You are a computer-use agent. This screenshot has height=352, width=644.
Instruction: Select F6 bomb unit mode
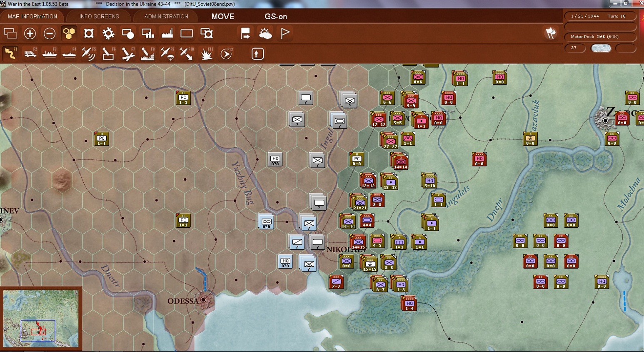(108, 53)
